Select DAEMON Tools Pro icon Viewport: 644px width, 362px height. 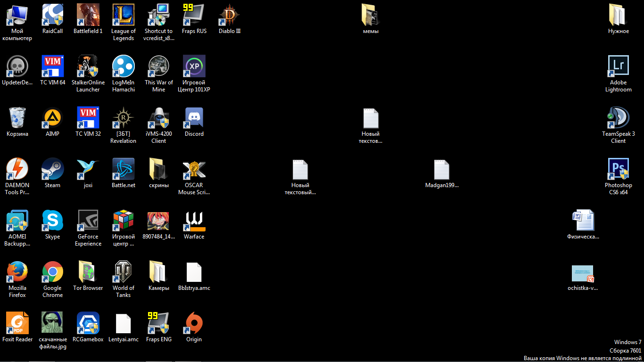[17, 169]
